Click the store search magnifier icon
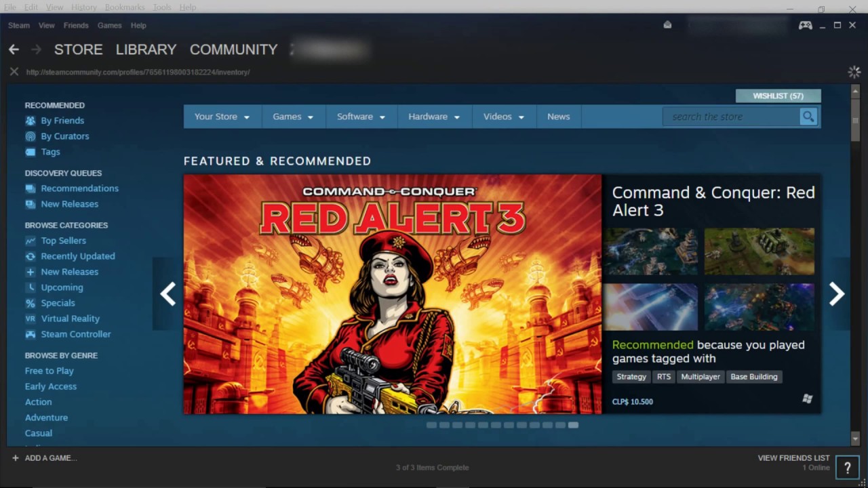 click(x=808, y=117)
